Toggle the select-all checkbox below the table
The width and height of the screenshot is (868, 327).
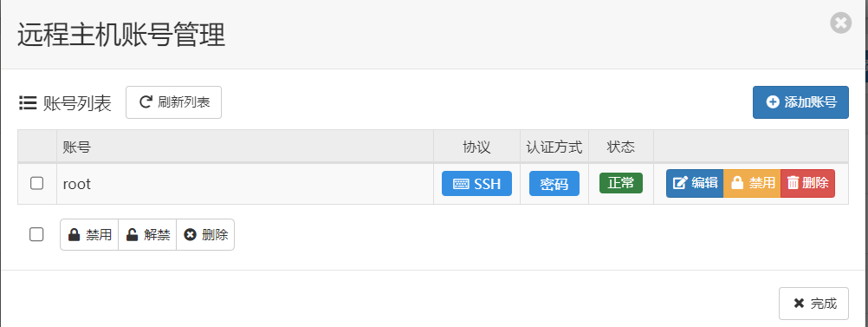coord(36,235)
